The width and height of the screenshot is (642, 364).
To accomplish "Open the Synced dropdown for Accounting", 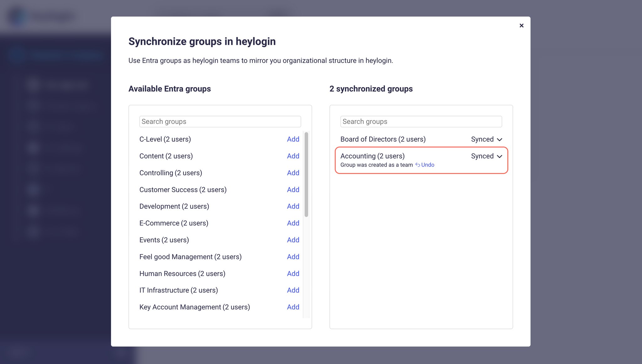I will click(487, 156).
